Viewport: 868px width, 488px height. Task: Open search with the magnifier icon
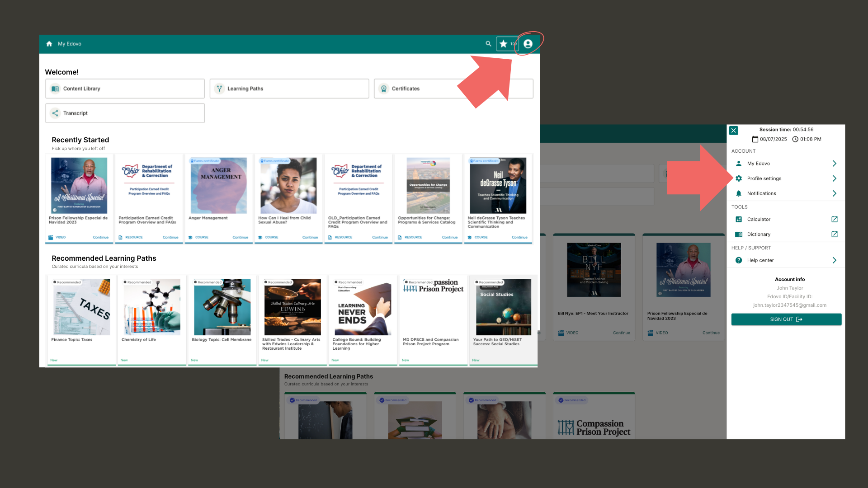[488, 44]
